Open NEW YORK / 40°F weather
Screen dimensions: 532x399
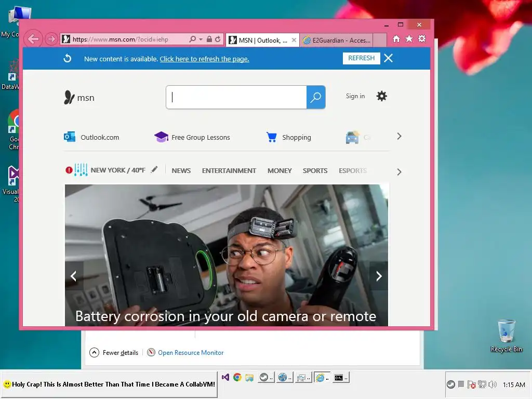(x=118, y=170)
